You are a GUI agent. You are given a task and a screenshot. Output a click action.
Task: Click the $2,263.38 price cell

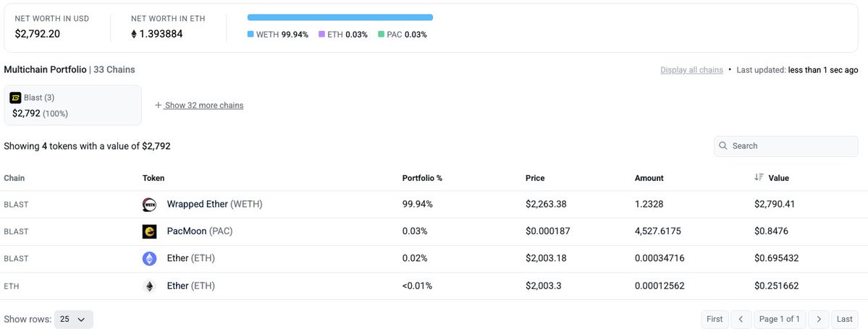click(x=547, y=204)
